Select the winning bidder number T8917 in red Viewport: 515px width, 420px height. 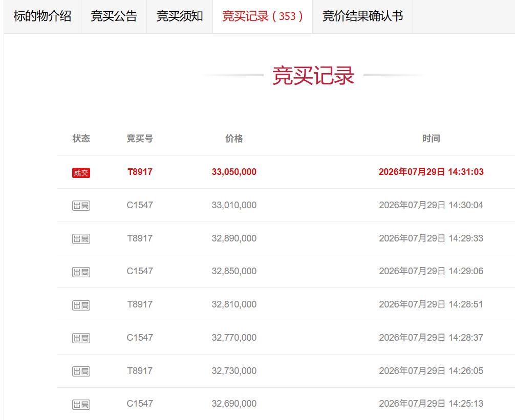[x=140, y=172]
